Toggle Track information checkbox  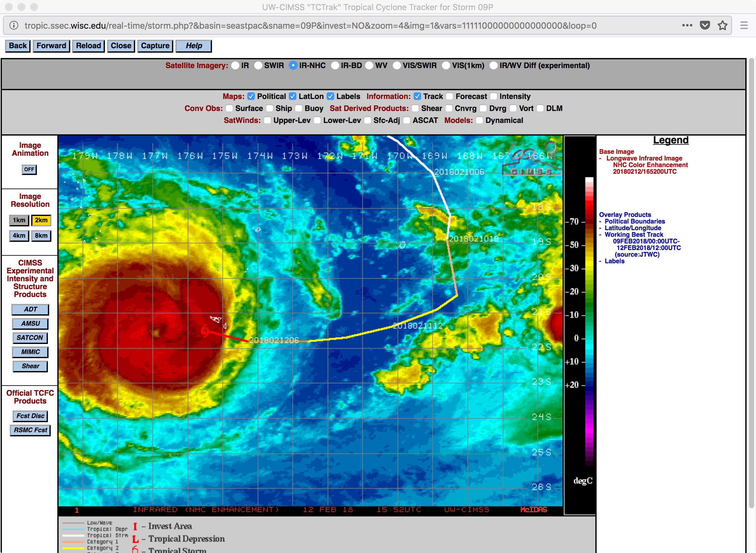click(417, 96)
